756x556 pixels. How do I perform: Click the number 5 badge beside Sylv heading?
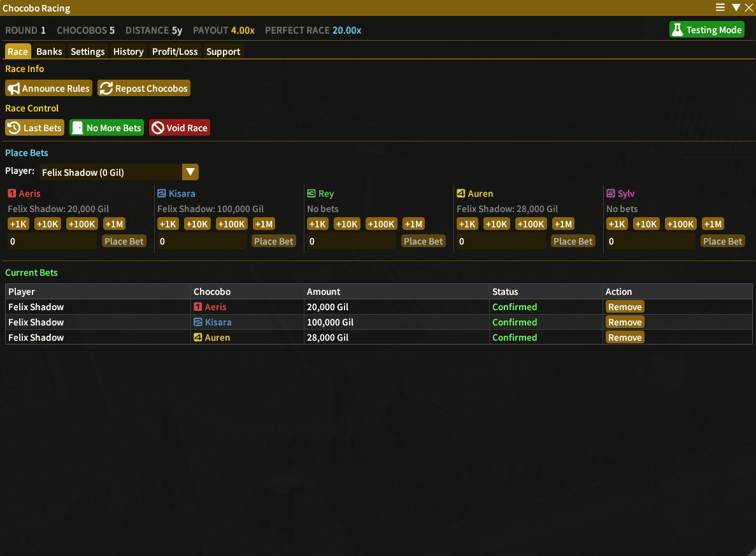coord(610,194)
